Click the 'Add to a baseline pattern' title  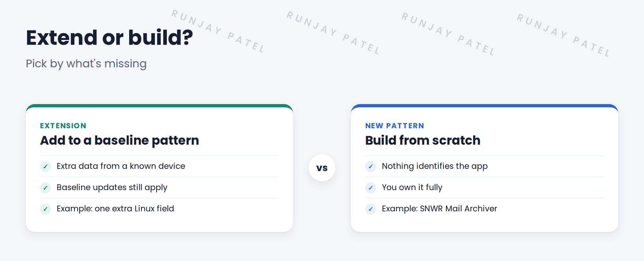pyautogui.click(x=119, y=140)
